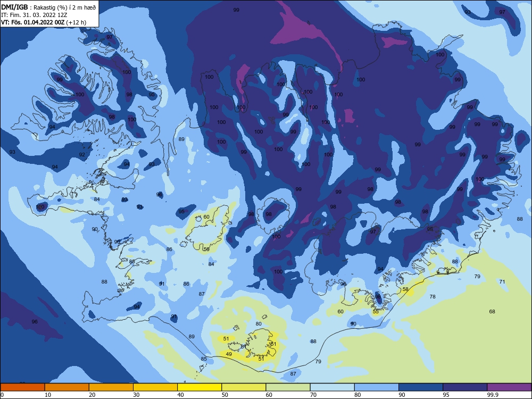
Task: Select the light green 60–70 legend swatch
Action: click(x=288, y=387)
